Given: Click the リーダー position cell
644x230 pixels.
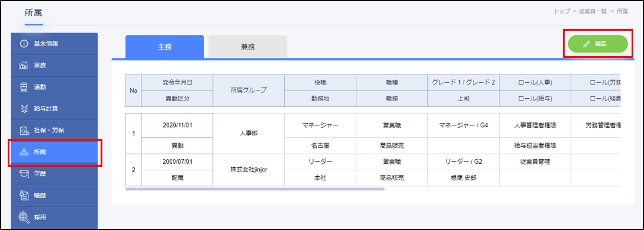Looking at the screenshot, I should [320, 161].
